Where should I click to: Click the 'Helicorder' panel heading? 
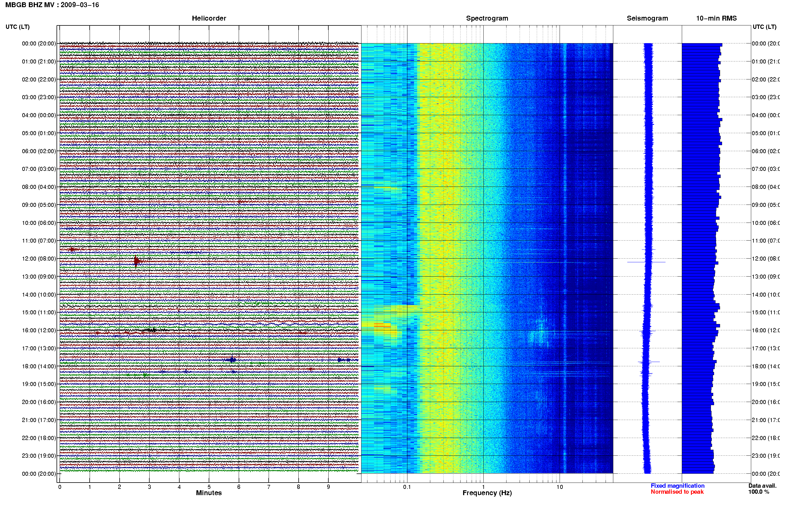[x=209, y=18]
